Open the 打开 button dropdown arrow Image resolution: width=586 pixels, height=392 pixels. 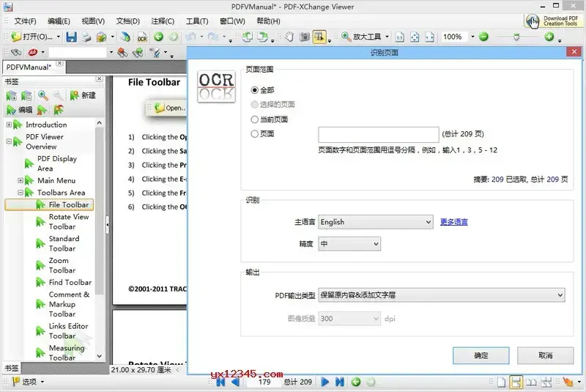[59, 37]
